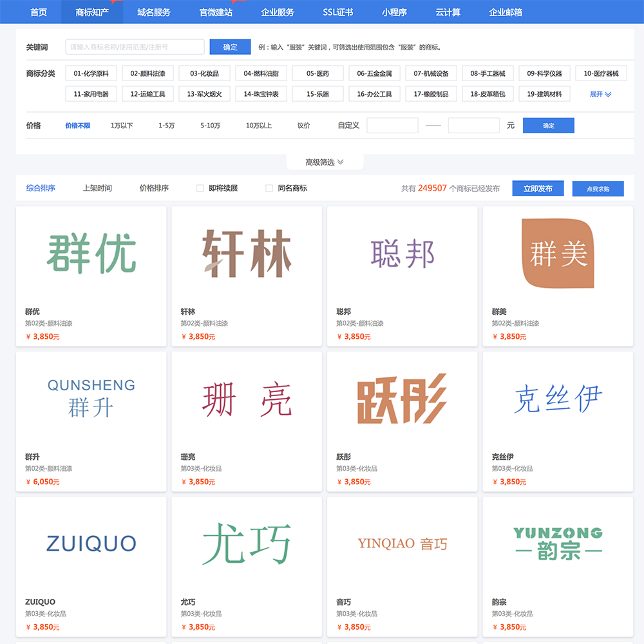Click the 点我求购 button

tap(598, 189)
